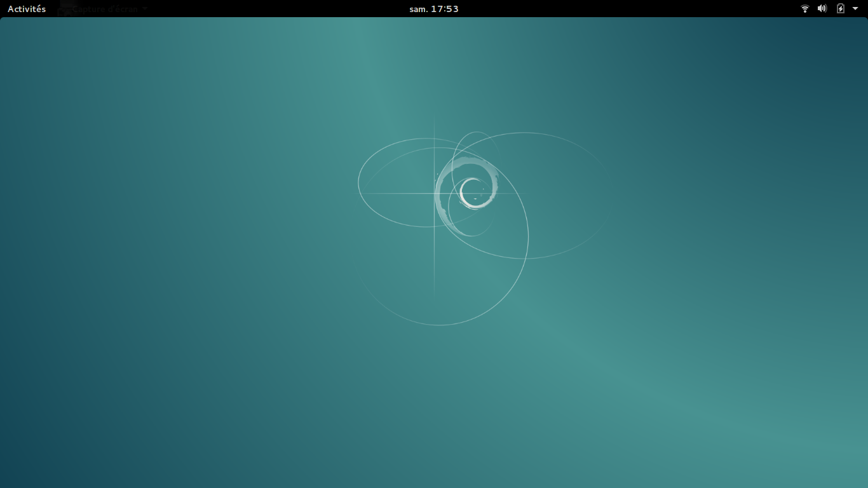868x488 pixels.
Task: Open the Capture d'écran dropdown in the top bar
Action: [x=105, y=8]
